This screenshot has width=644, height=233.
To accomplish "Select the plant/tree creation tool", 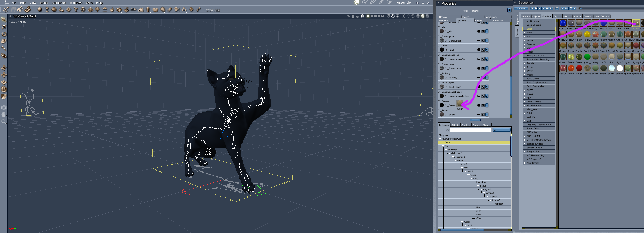I will coord(97,10).
